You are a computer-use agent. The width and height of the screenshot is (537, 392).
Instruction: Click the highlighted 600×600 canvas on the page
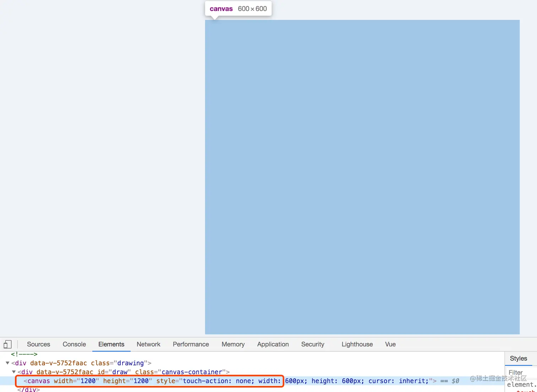(362, 177)
